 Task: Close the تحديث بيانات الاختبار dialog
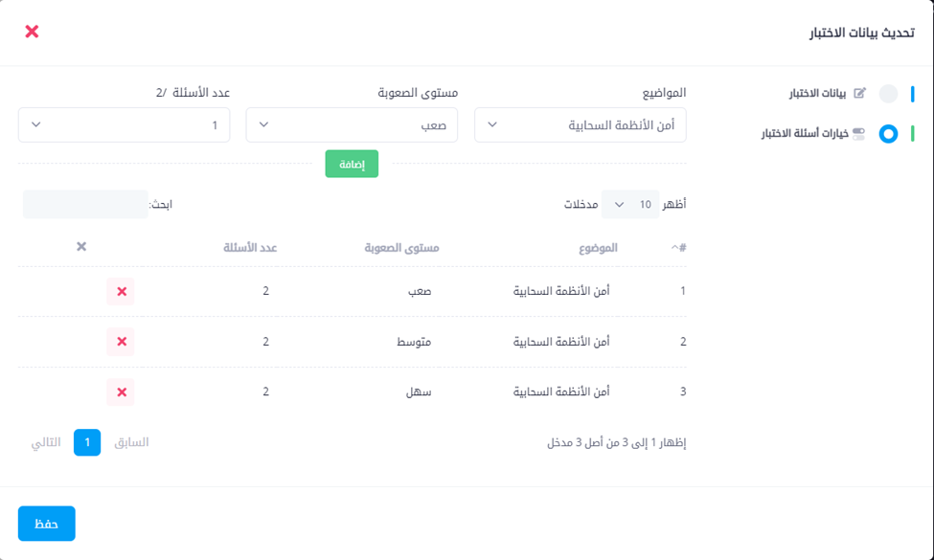32,32
